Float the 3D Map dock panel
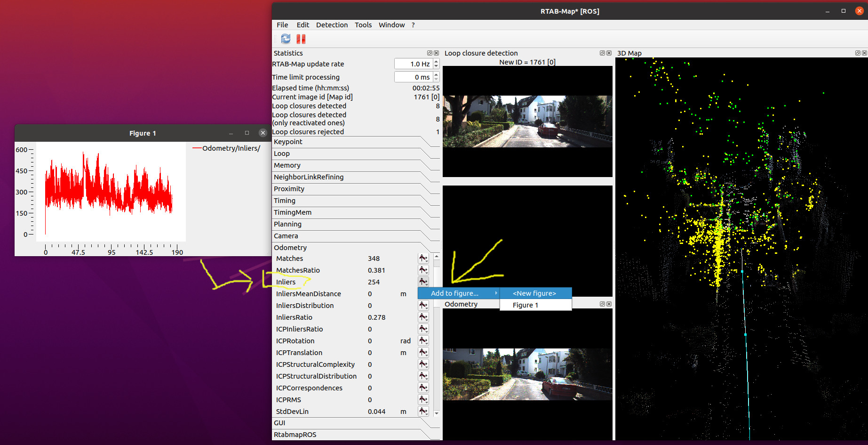This screenshot has width=868, height=445. (x=858, y=53)
